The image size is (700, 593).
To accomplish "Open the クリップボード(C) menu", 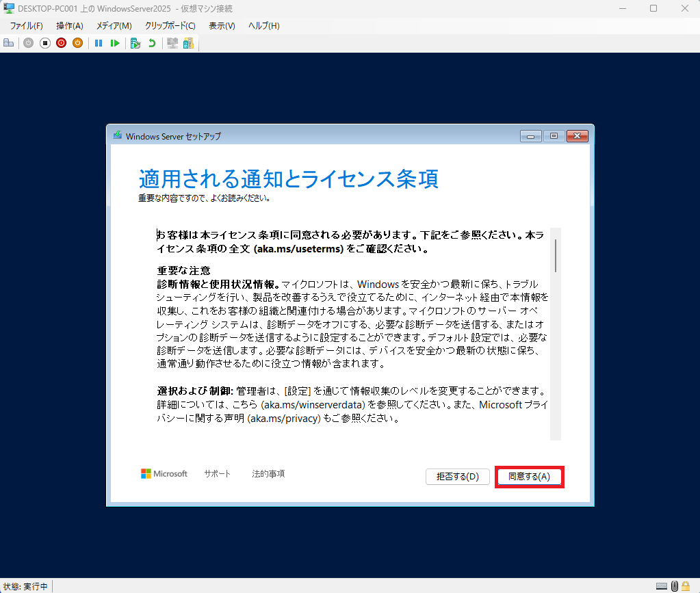I will (x=170, y=26).
